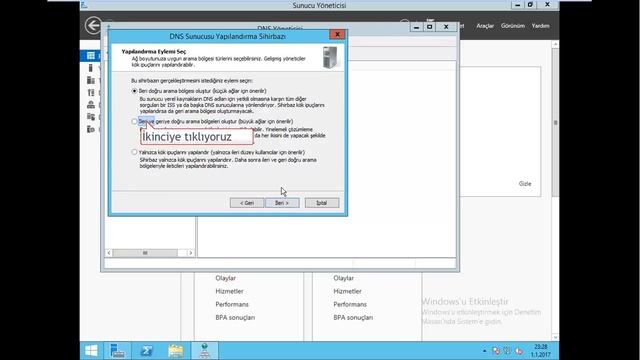Viewport: 640px width, 360px height.
Task: Select forward and reverse lookup zones radio option
Action: coord(134,122)
